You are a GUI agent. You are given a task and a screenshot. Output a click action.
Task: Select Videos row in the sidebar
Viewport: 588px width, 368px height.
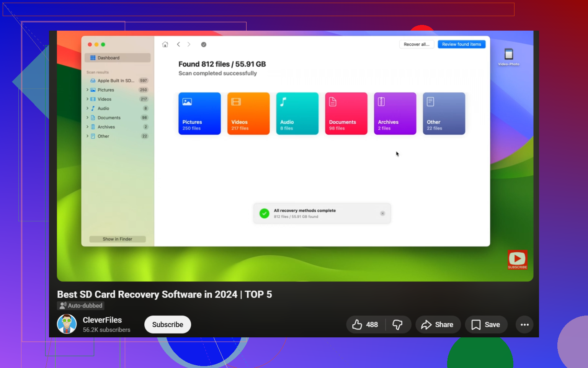point(117,99)
